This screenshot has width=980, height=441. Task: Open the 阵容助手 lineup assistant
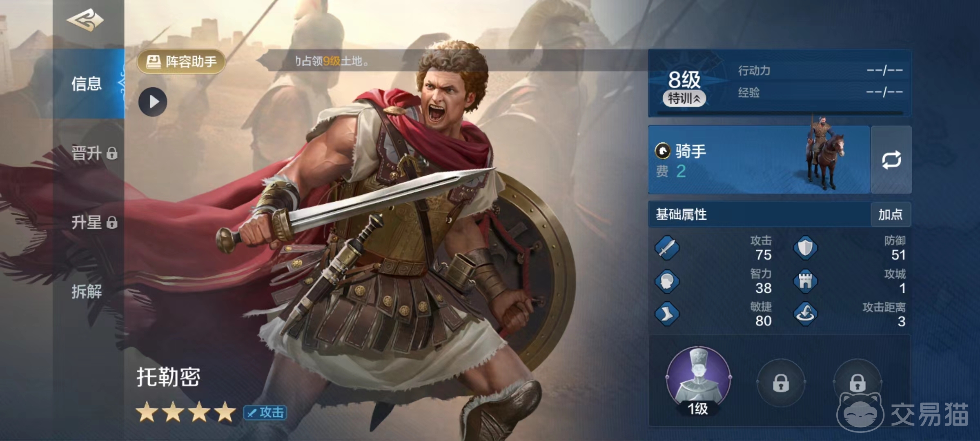(x=181, y=62)
